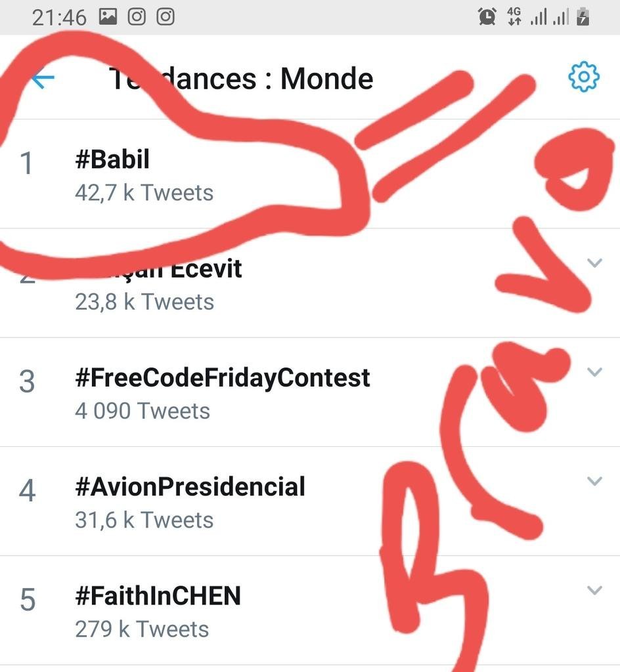View the #AvionPresidencial trend
620x672 pixels.
tap(190, 487)
